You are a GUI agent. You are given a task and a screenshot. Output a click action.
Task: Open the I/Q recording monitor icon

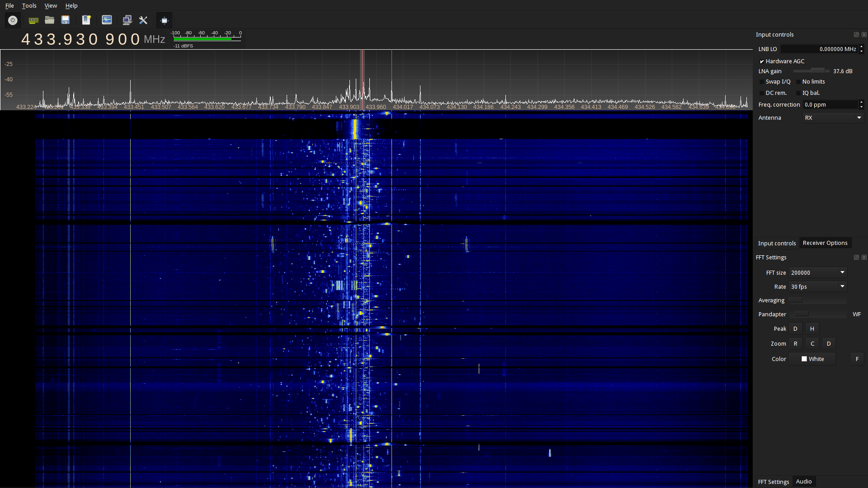point(107,20)
